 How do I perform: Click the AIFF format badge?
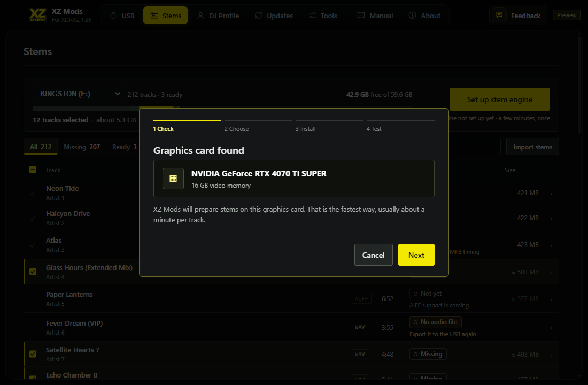(x=361, y=299)
